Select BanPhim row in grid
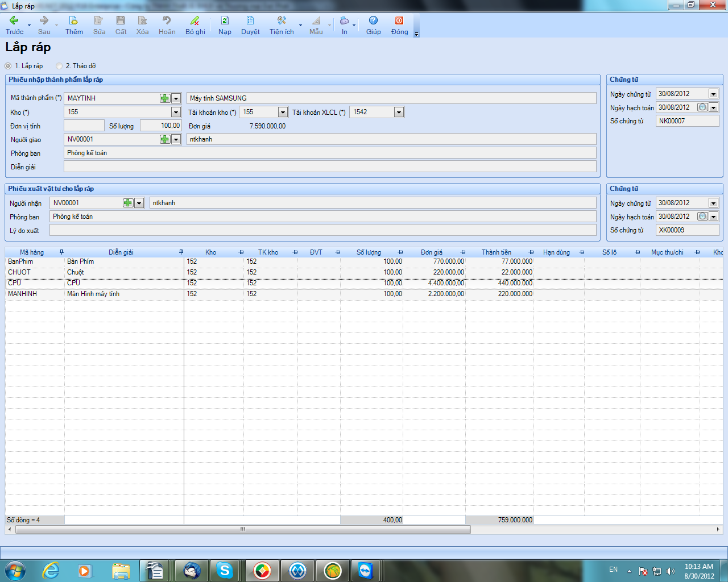 [x=364, y=261]
